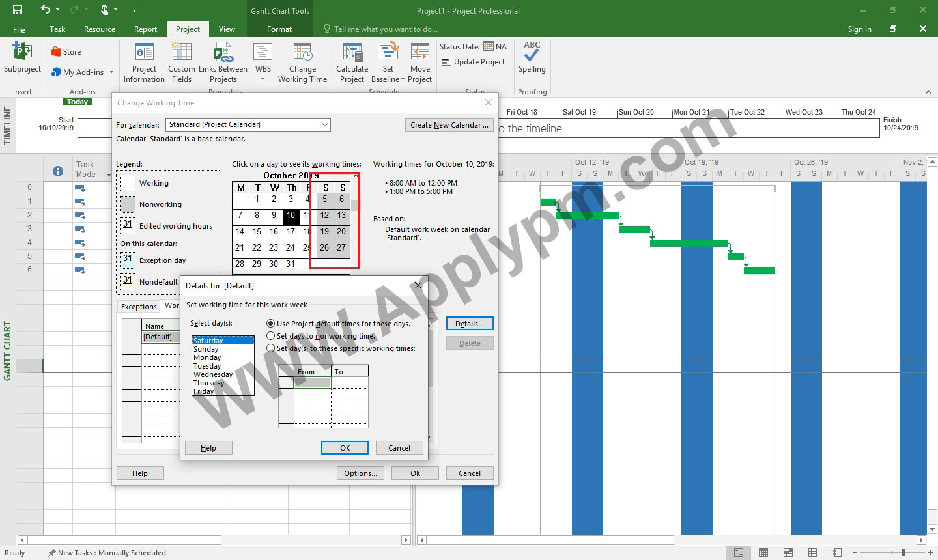Switch to the Task tab
This screenshot has height=560, width=938.
point(57,29)
